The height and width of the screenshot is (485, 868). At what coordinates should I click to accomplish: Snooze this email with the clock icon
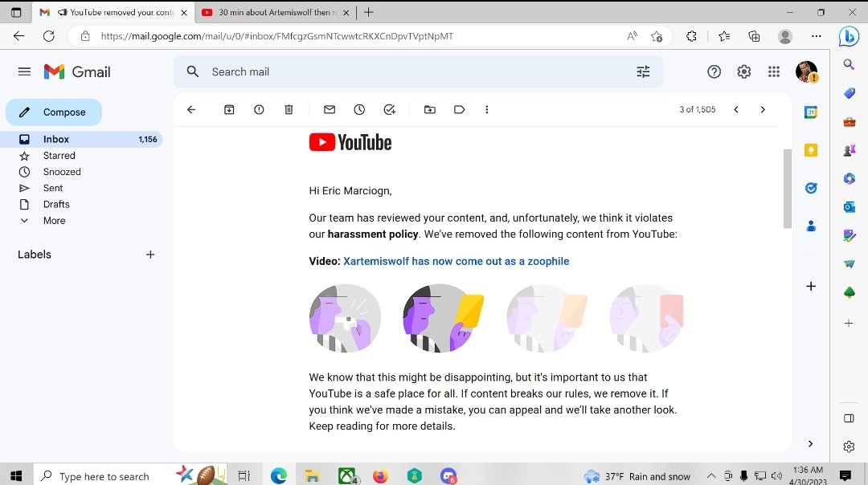click(359, 109)
